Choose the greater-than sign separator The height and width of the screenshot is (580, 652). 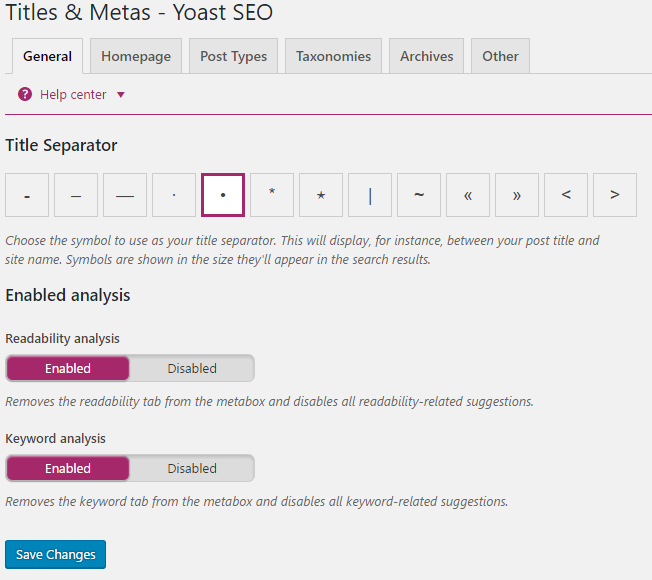pyautogui.click(x=615, y=195)
